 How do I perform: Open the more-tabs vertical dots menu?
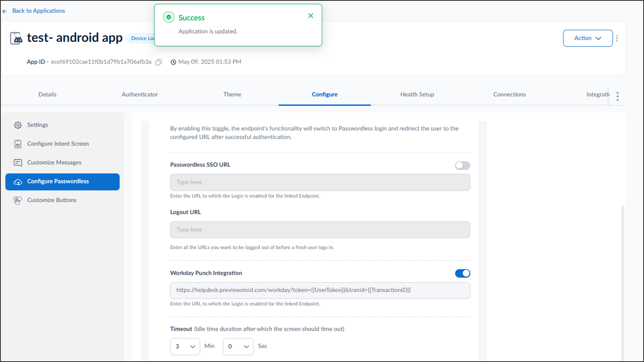(x=618, y=96)
